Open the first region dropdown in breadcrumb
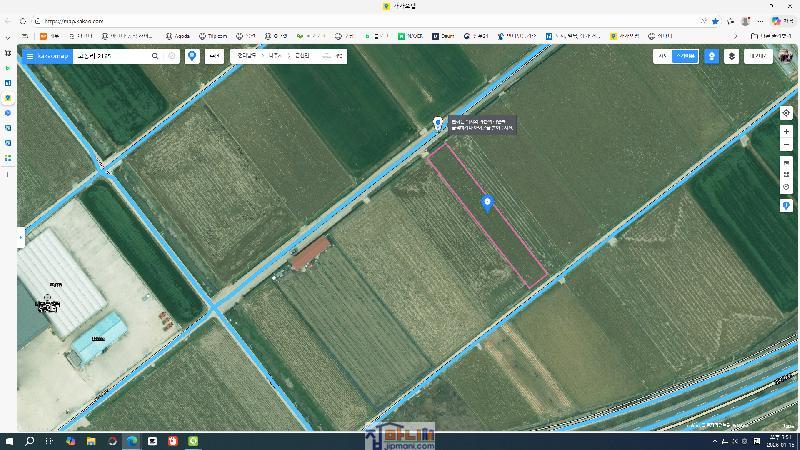Screen dimensions: 800x450 tap(246, 56)
